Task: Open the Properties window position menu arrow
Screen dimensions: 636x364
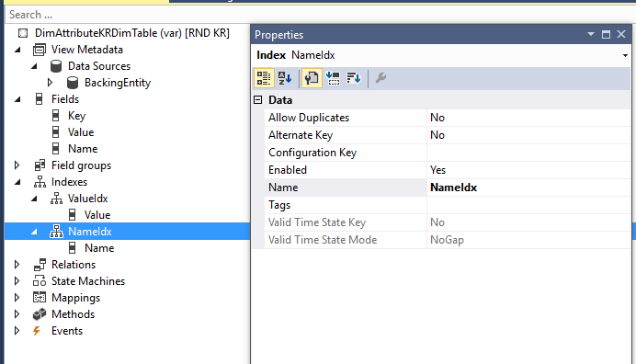Action: pyautogui.click(x=591, y=35)
